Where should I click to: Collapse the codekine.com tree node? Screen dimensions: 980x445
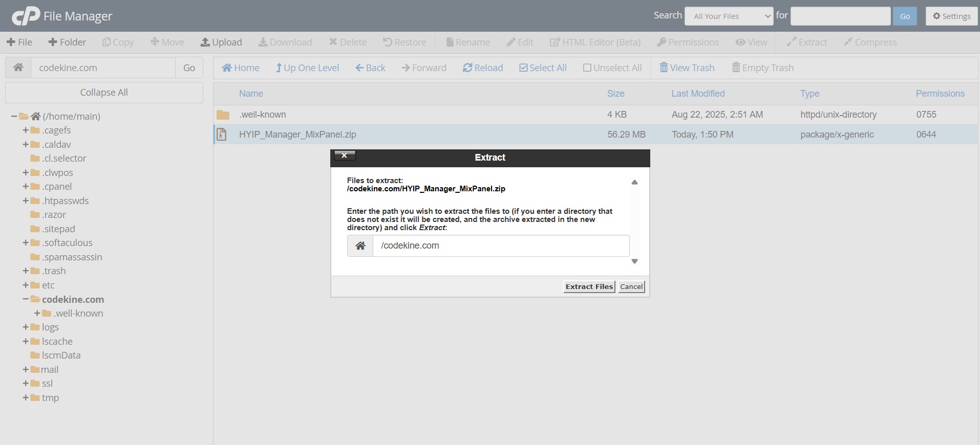coord(26,299)
